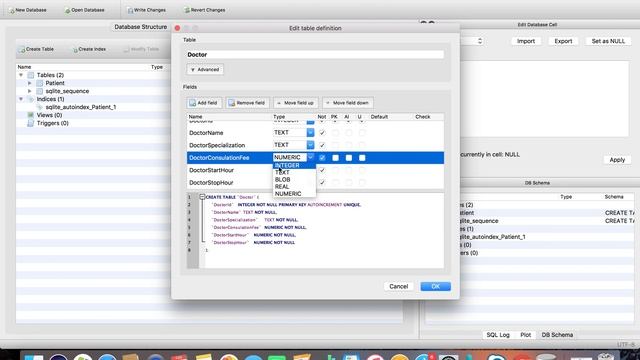This screenshot has width=640, height=360.
Task: Toggle PK checkbox for DoctorConsulationFee
Action: click(x=335, y=158)
